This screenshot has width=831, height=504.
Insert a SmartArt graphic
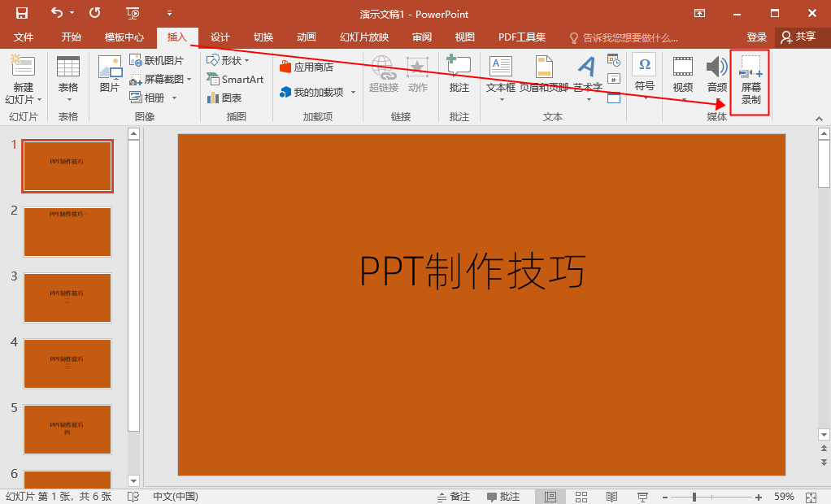(235, 80)
